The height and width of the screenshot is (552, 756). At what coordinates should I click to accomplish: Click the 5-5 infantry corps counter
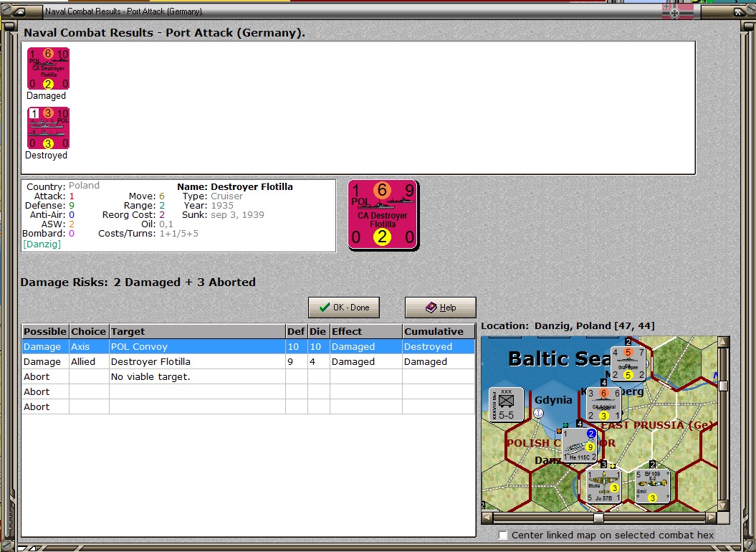[506, 404]
